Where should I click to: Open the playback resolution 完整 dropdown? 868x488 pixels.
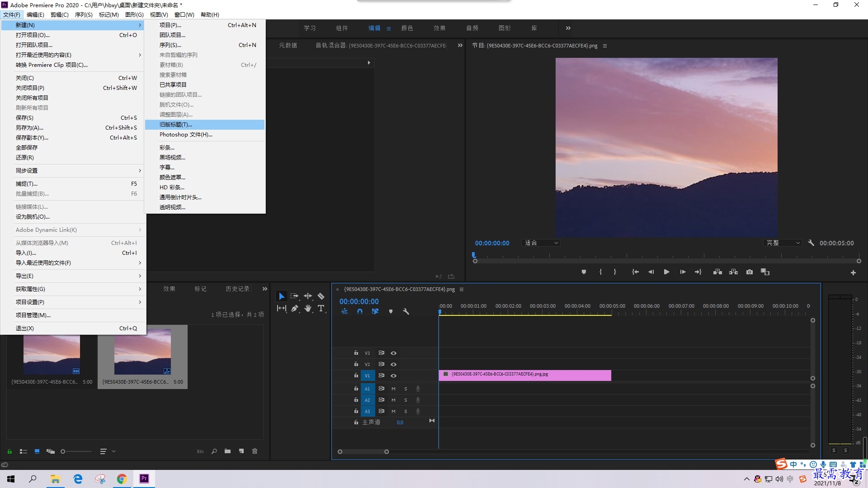pos(783,243)
